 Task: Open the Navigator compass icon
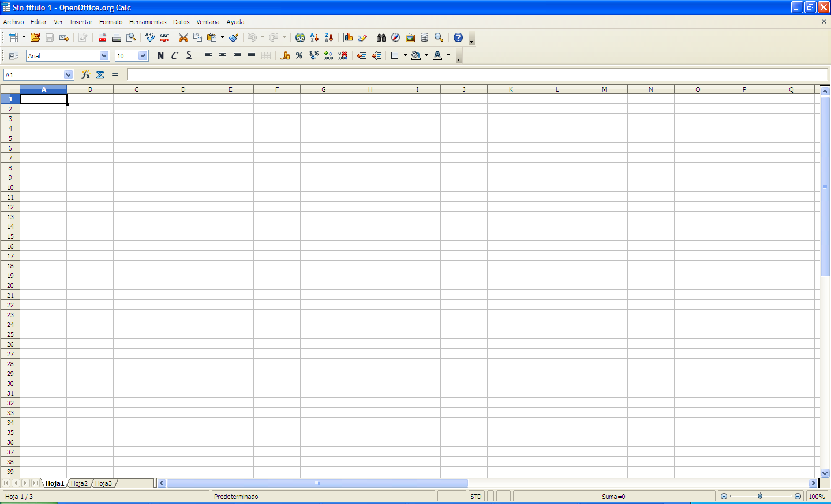(x=395, y=37)
